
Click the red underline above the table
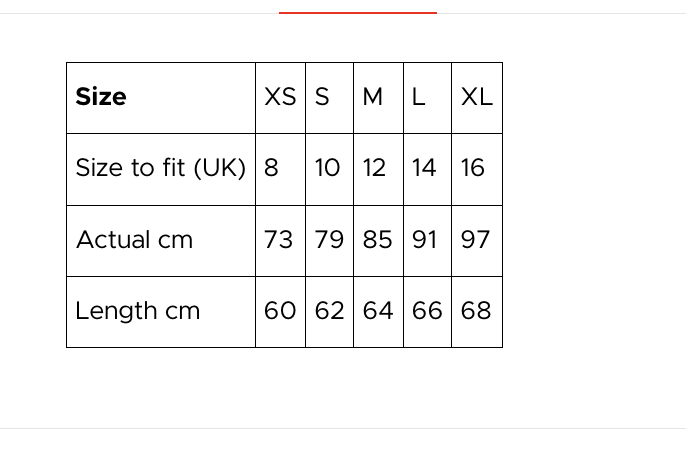[x=357, y=13]
